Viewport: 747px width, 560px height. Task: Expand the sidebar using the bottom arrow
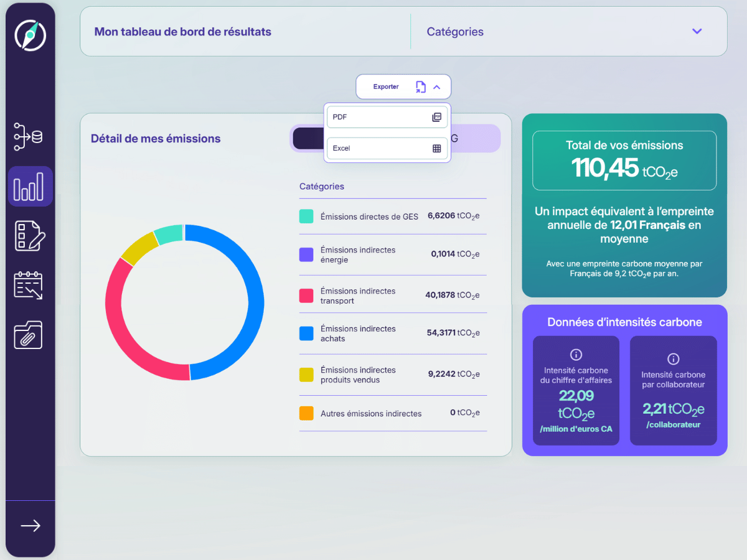(x=30, y=526)
